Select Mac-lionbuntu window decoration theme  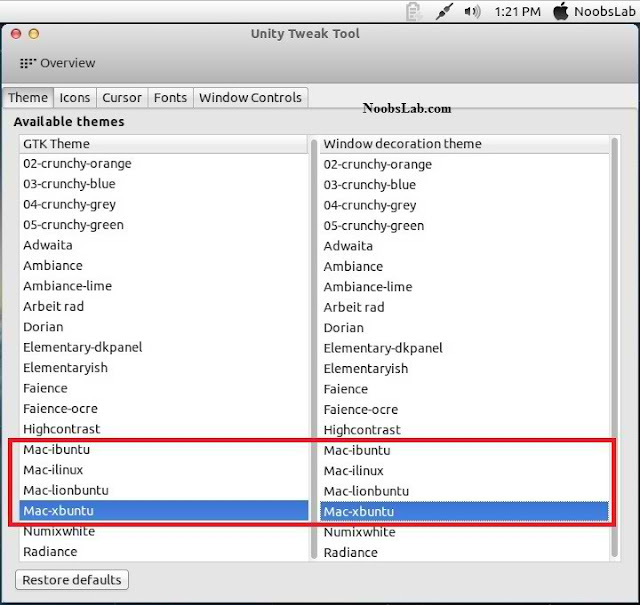pyautogui.click(x=464, y=491)
